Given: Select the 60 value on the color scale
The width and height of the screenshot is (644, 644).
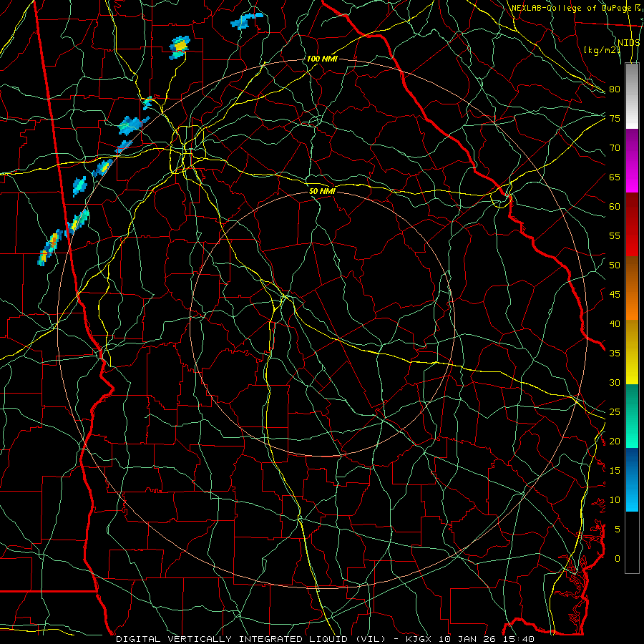Looking at the screenshot, I should 615,207.
